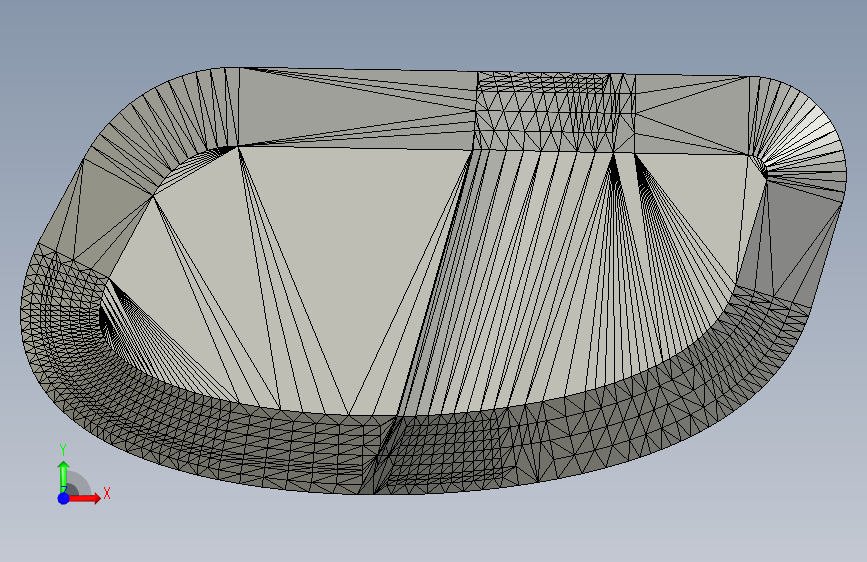Select the meshed 3D model in the viewport
Image resolution: width=867 pixels, height=562 pixels.
[433, 280]
